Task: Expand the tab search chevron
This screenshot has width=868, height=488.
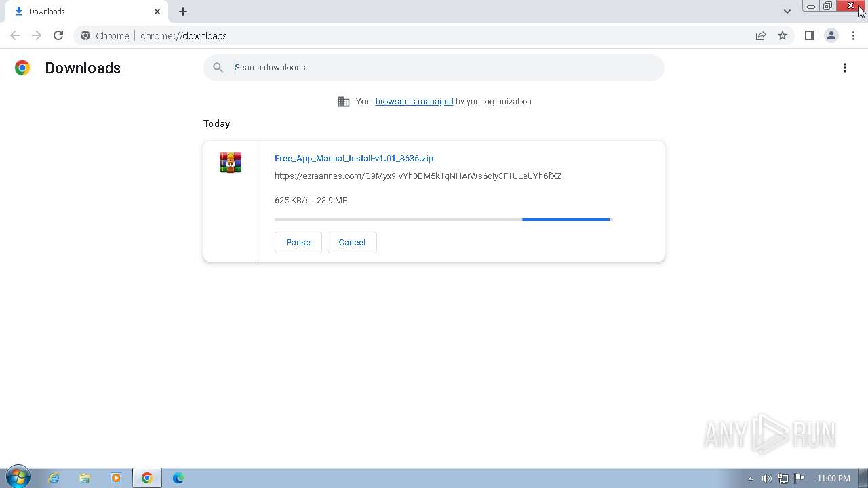Action: (787, 12)
